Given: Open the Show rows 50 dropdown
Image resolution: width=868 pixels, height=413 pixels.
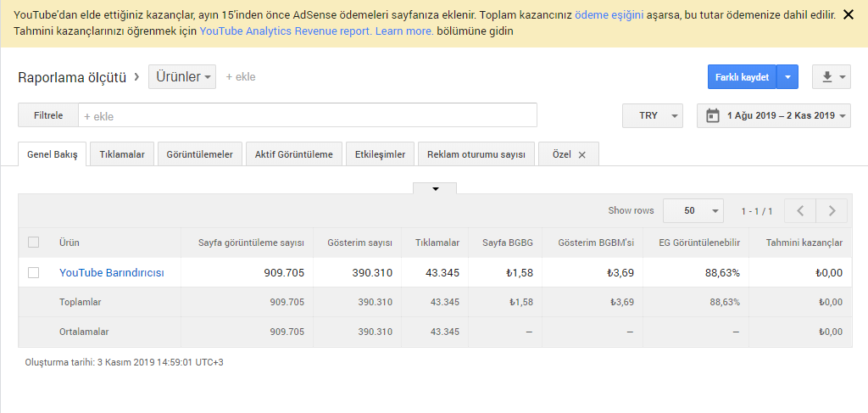Looking at the screenshot, I should [693, 210].
